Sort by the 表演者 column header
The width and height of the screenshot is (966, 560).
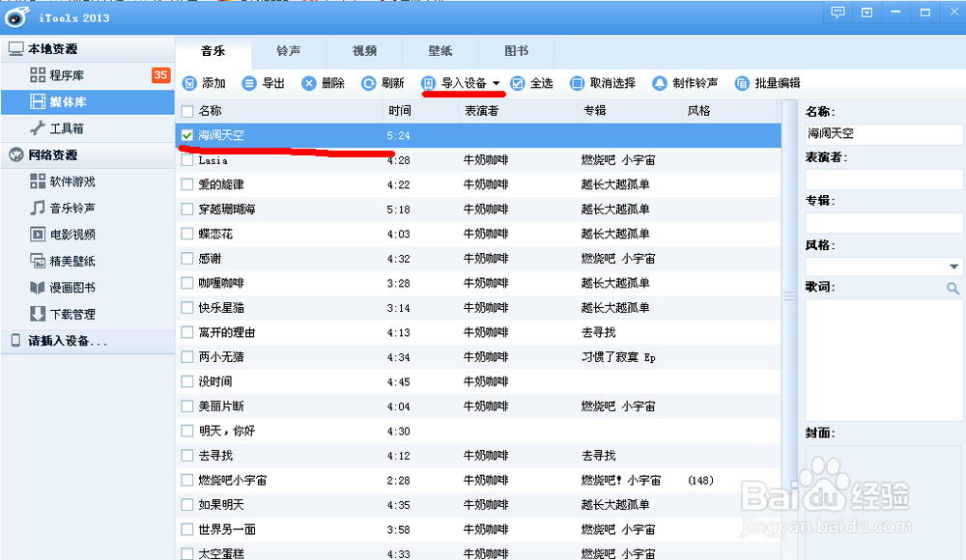[x=519, y=111]
